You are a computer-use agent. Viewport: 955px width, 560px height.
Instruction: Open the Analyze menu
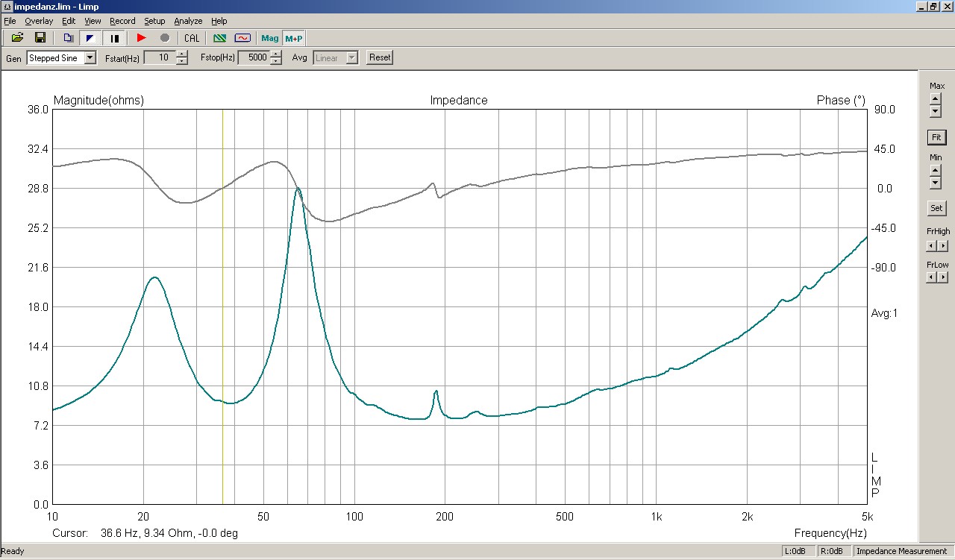click(x=188, y=21)
